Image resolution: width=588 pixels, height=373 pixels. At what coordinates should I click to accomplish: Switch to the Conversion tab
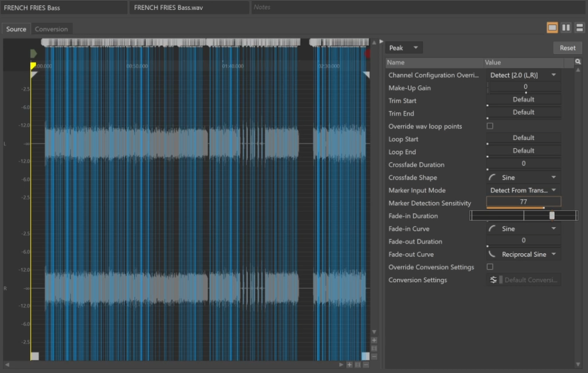(51, 29)
